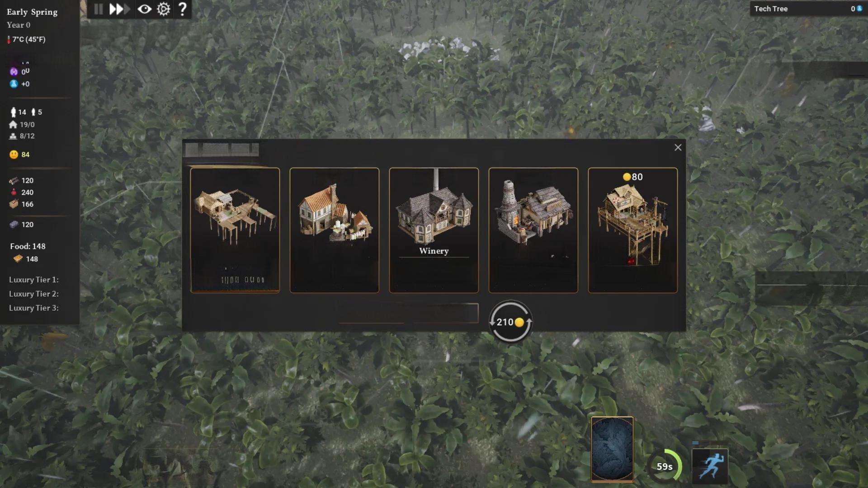Close the building card selection dialog
868x488 pixels.
tap(678, 147)
